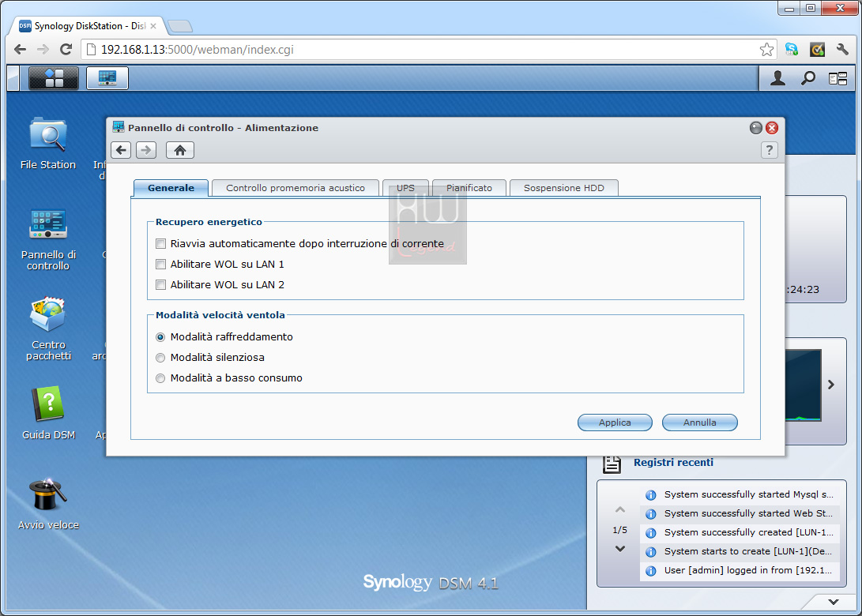The width and height of the screenshot is (862, 616).
Task: Enable Abilitare WOL su LAN 1
Action: [x=160, y=265]
